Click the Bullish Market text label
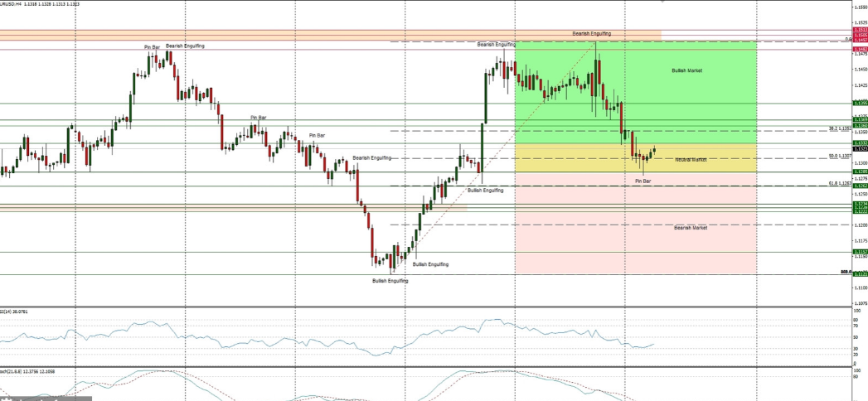This screenshot has width=868, height=401. (x=686, y=71)
